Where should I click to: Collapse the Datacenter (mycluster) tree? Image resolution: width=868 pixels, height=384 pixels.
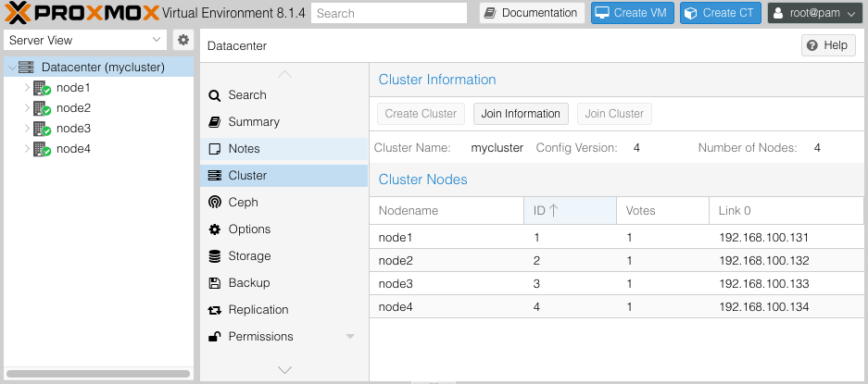(12, 68)
